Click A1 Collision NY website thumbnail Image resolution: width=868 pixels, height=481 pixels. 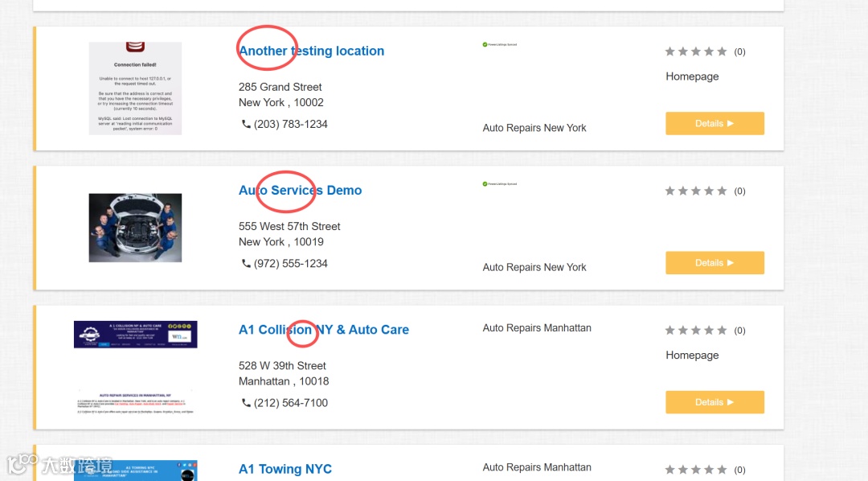click(x=135, y=368)
